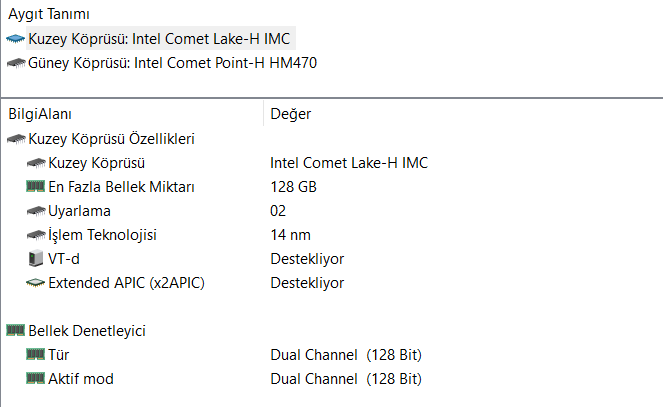Click the 128 GB memory value
The image size is (663, 407).
[x=293, y=187]
